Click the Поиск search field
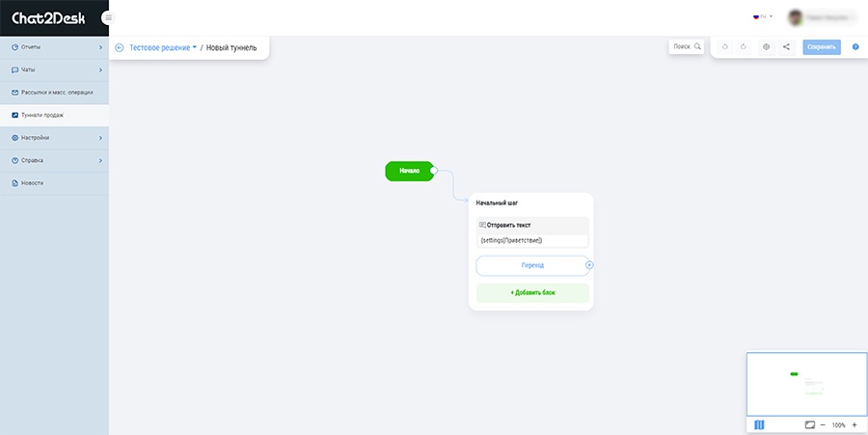Viewport: 868px width, 435px height. (x=687, y=47)
